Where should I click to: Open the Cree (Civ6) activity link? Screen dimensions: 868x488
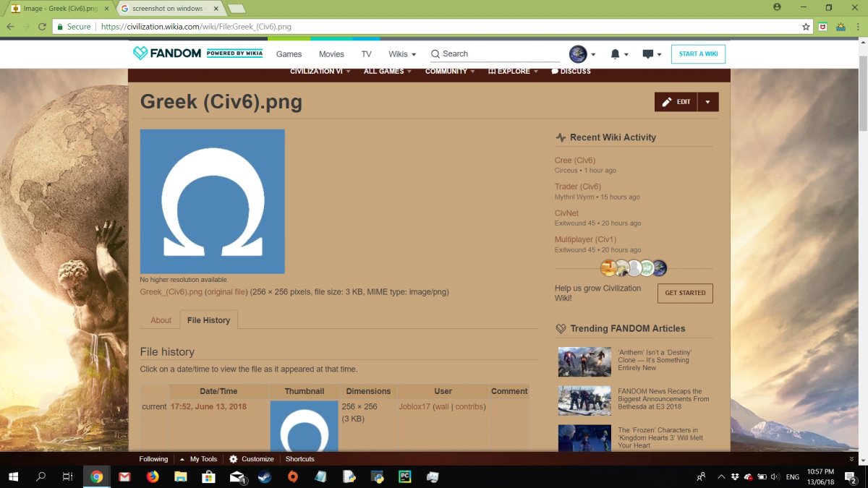(575, 160)
